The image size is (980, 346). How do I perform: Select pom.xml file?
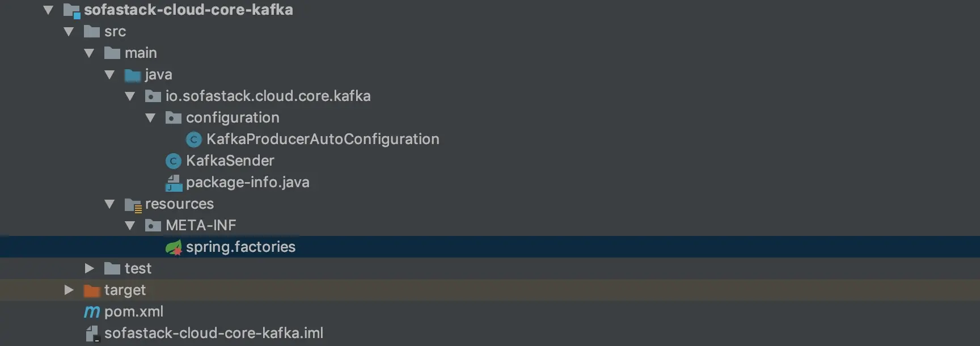pos(134,311)
